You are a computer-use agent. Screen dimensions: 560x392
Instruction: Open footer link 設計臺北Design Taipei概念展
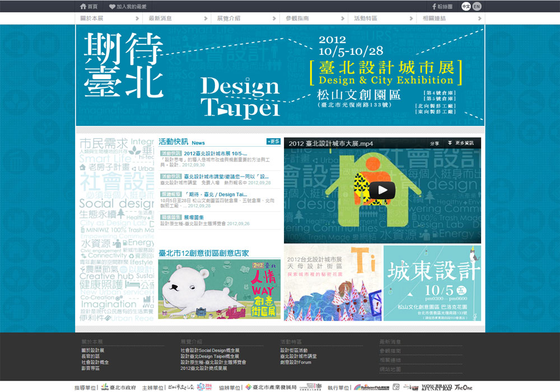[x=209, y=356]
